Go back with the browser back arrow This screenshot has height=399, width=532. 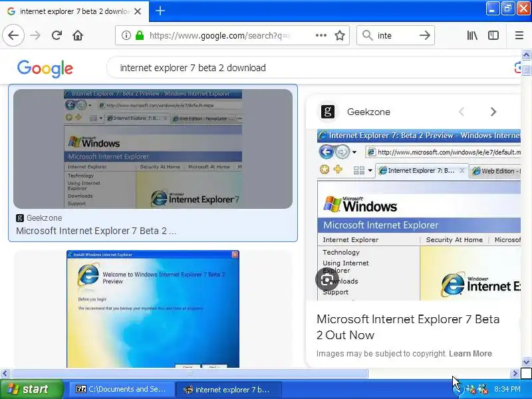[x=13, y=35]
